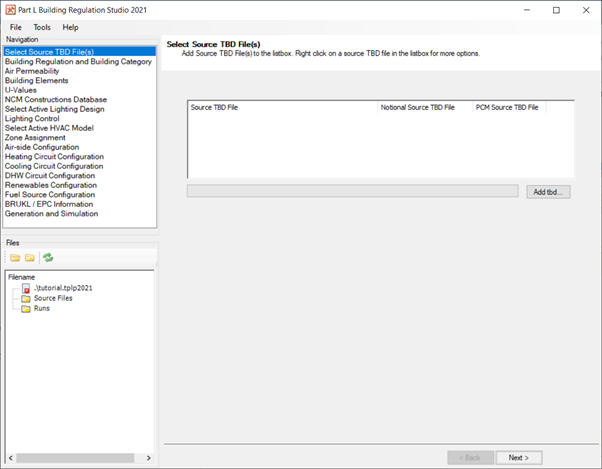The image size is (602, 469).
Task: Click the Source Files folder icon
Action: 26,299
